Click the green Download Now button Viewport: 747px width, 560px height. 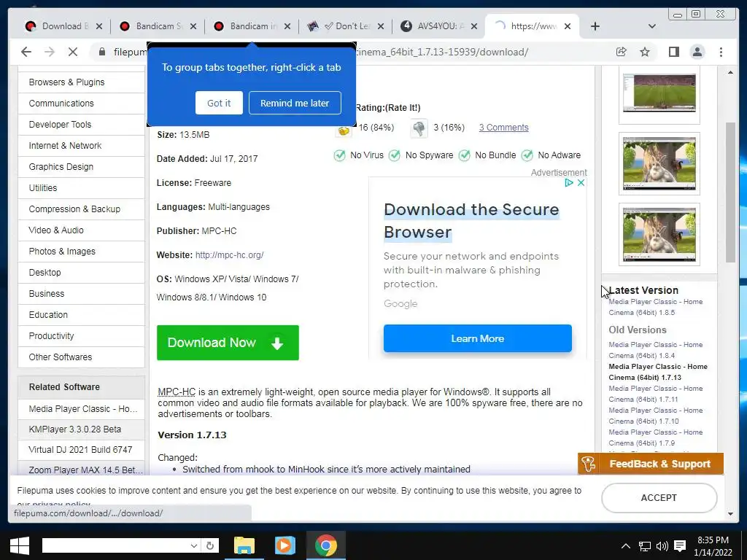[x=228, y=343]
